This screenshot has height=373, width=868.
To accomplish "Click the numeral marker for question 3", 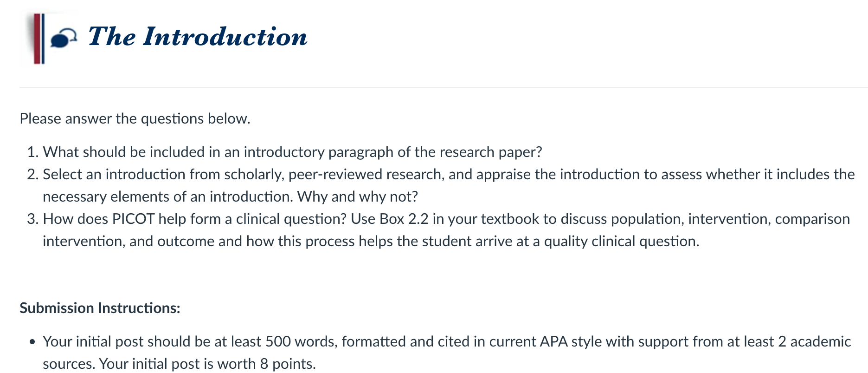I will [x=32, y=219].
